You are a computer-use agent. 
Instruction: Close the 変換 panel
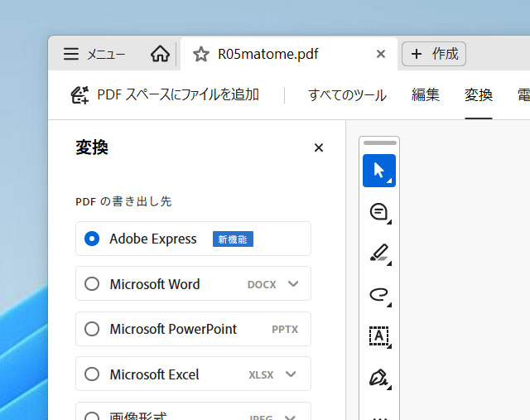(x=318, y=147)
